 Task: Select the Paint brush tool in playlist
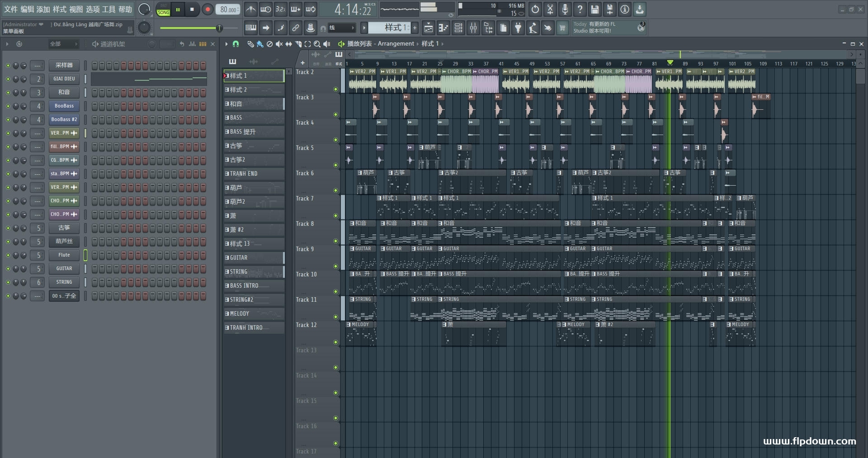pyautogui.click(x=260, y=44)
